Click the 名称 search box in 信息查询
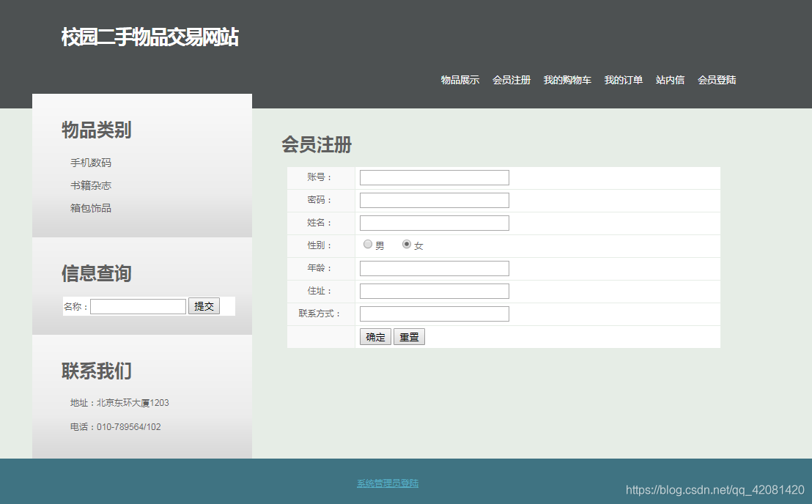The image size is (812, 504). click(138, 305)
